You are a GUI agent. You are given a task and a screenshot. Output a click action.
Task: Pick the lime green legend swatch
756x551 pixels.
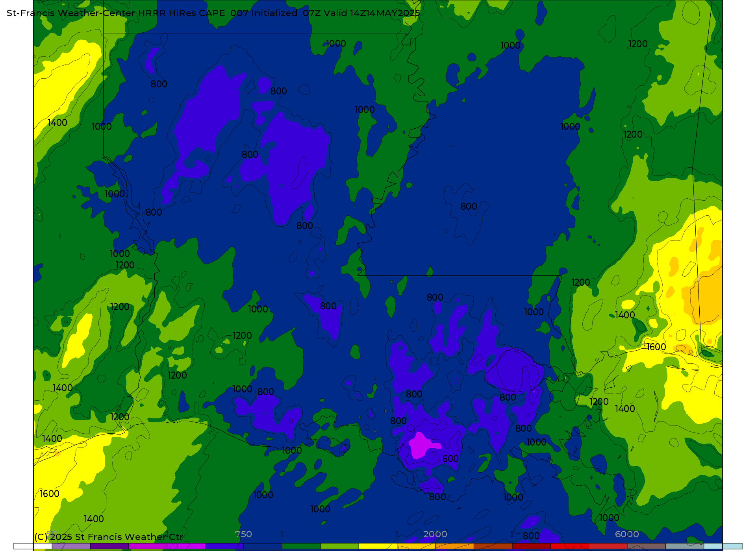(x=339, y=546)
